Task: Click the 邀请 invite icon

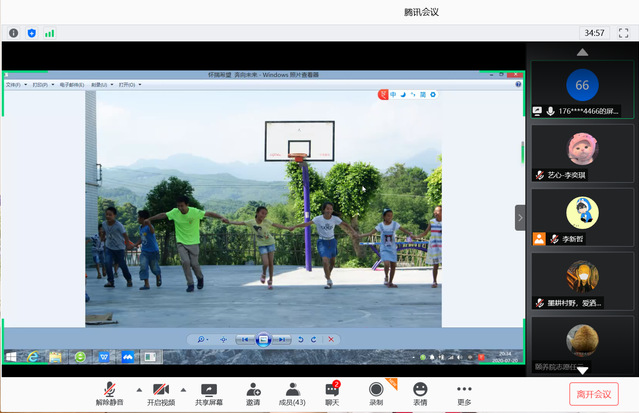Action: (254, 392)
